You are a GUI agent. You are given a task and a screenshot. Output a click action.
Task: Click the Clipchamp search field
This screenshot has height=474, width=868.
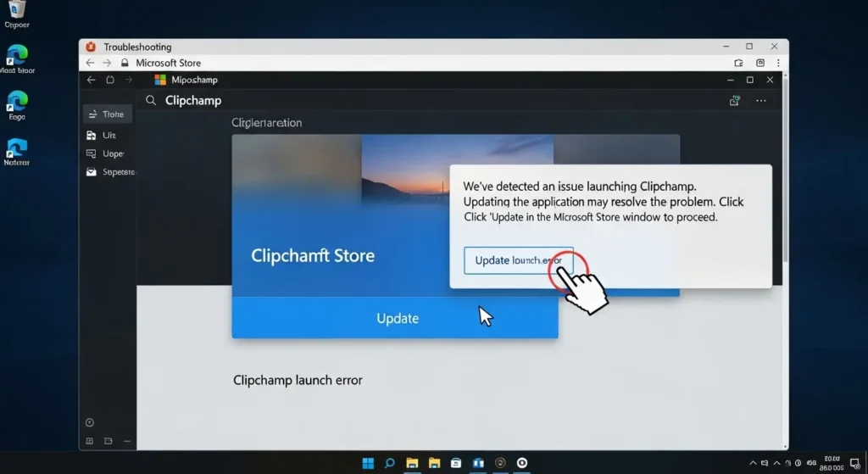point(431,100)
